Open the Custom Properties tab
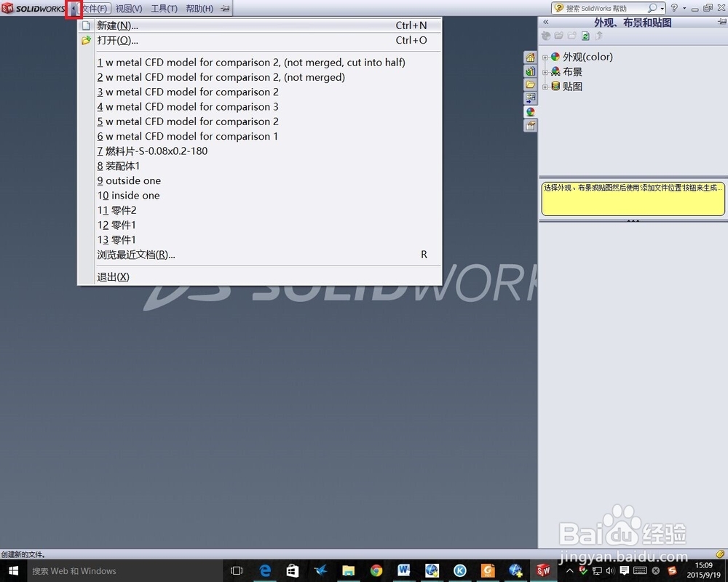 point(530,125)
